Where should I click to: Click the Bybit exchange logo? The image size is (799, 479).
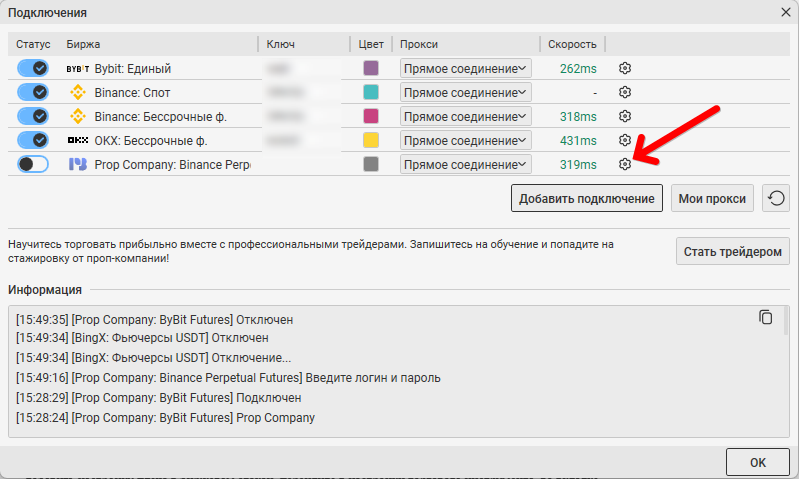[x=77, y=69]
